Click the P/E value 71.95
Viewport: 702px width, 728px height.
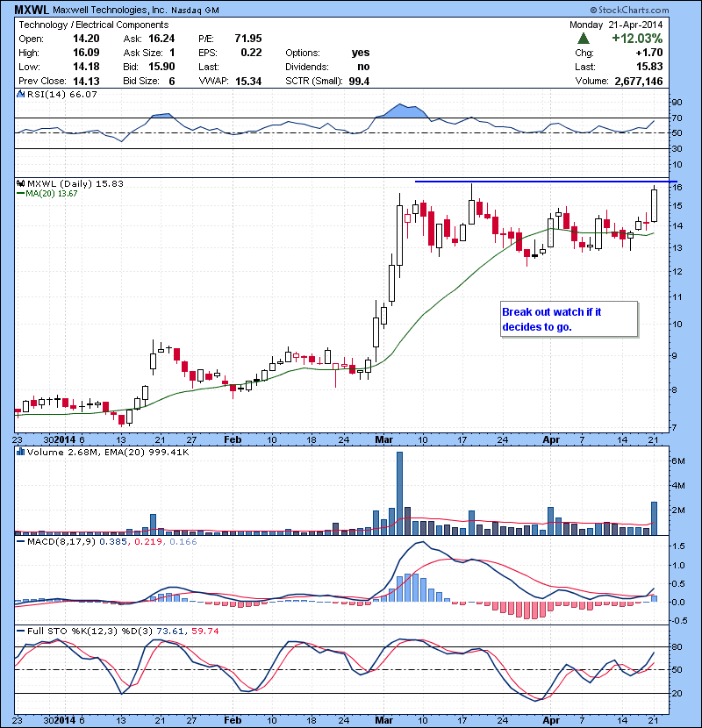[248, 39]
